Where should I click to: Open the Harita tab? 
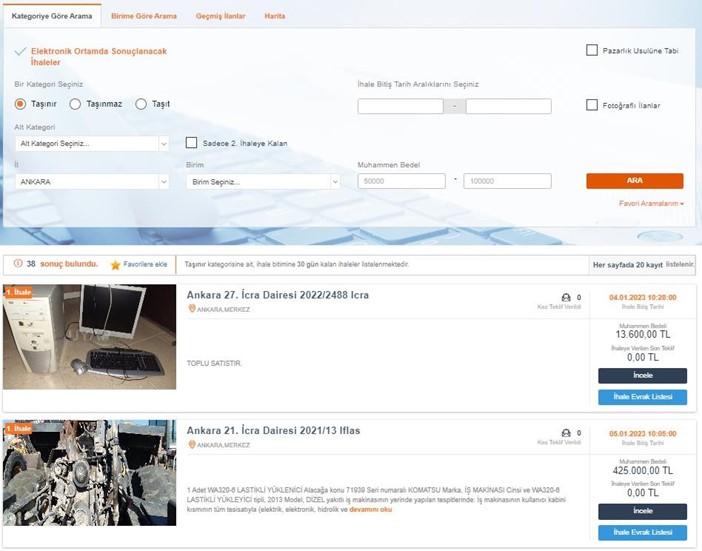tap(274, 16)
